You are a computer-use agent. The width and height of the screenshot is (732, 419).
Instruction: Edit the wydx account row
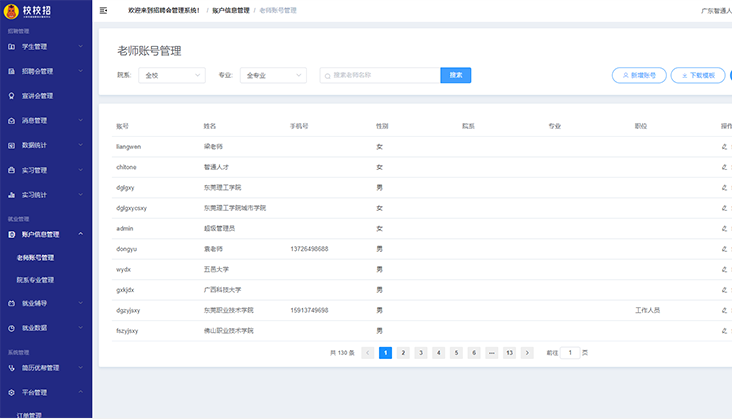pyautogui.click(x=724, y=269)
